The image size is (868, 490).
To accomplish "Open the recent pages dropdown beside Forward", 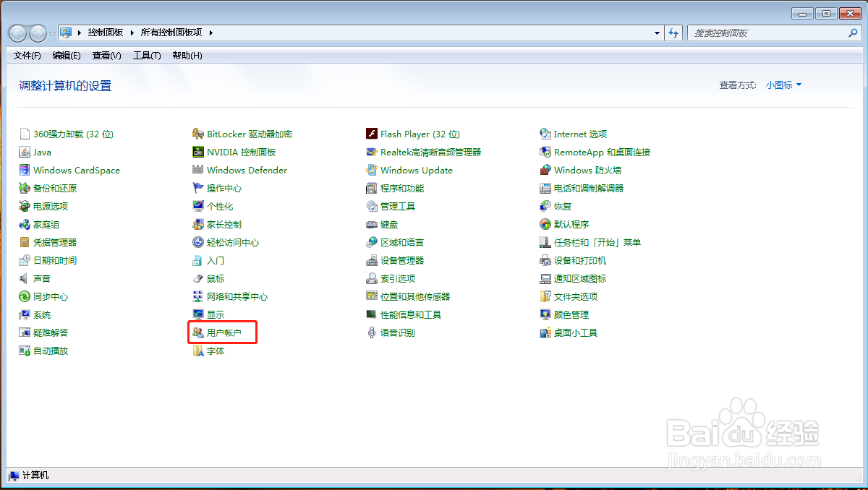I will (51, 33).
